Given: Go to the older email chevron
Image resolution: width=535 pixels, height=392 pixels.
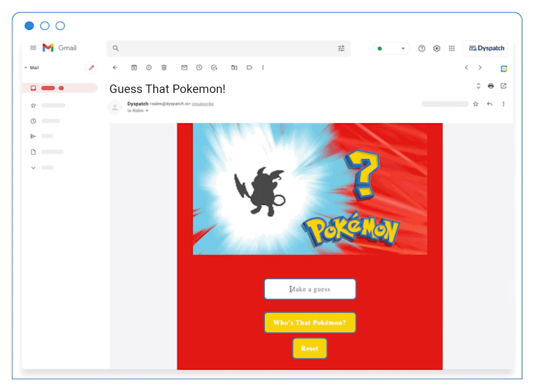Looking at the screenshot, I should tap(480, 67).
